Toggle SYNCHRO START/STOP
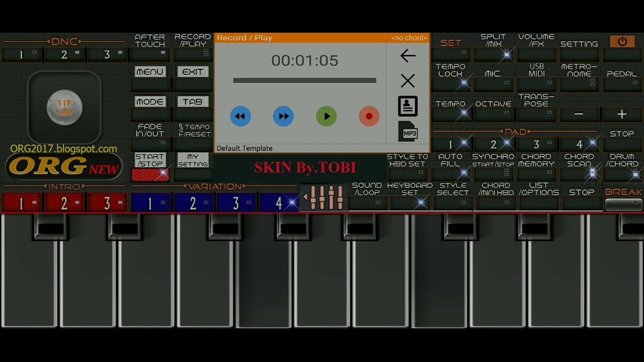Image resolution: width=644 pixels, height=362 pixels. (x=493, y=174)
